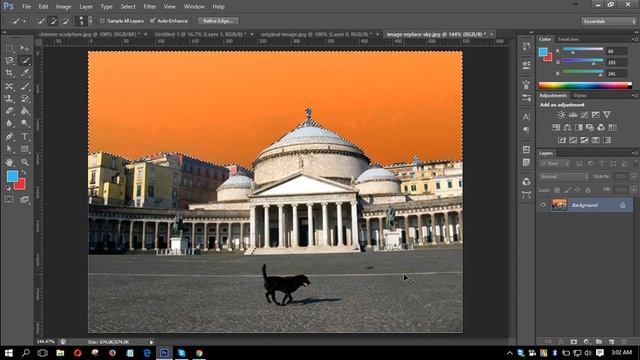
Task: Add an Invert adjustment
Action: 562,140
